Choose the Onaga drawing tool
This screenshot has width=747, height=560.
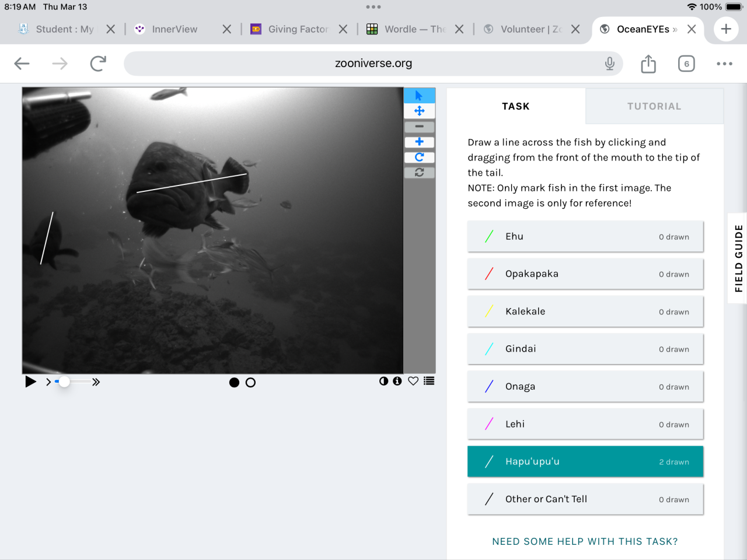(585, 386)
